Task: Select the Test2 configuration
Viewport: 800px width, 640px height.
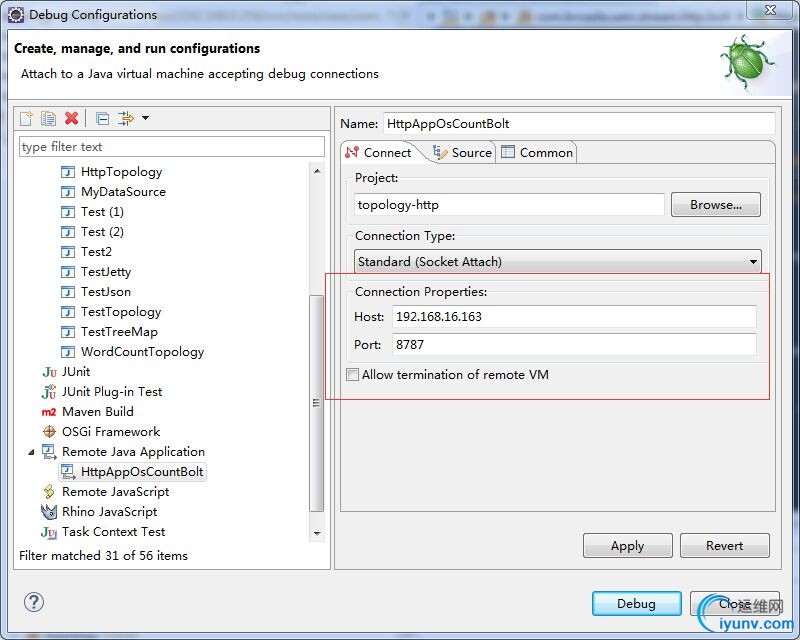Action: point(96,252)
